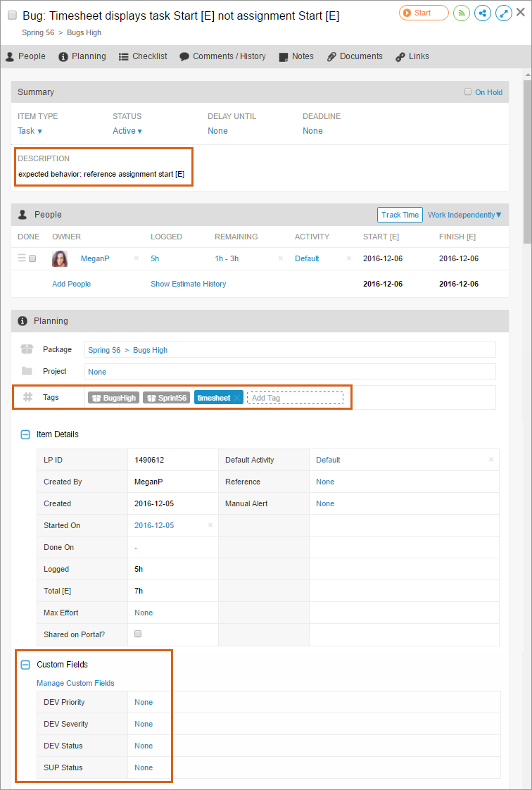
Task: Clear the Default Activity value with X
Action: point(490,460)
